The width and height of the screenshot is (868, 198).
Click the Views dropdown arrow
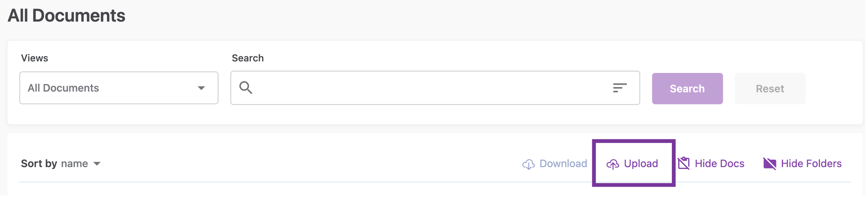click(201, 88)
